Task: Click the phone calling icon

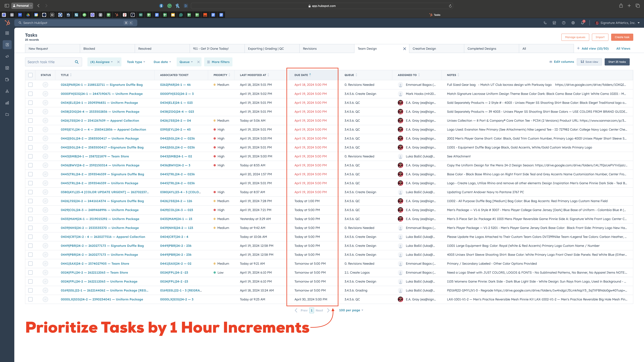Action: tap(545, 23)
